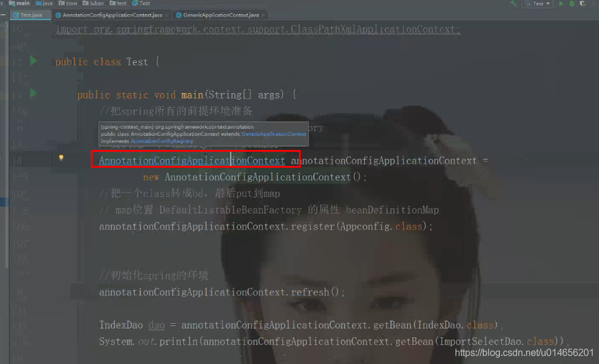This screenshot has height=364, width=599.
Task: Close the AnnotationConfigApplicationContext.java tab
Action: click(x=167, y=15)
